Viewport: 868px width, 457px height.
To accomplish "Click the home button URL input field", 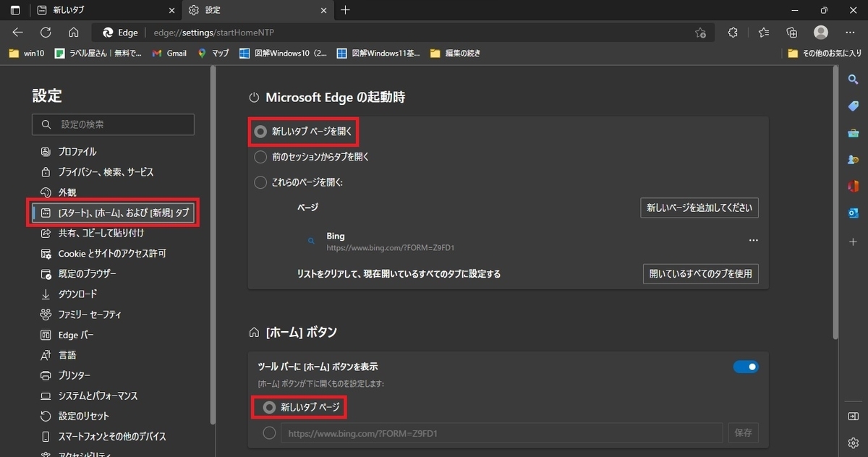I will [x=502, y=433].
